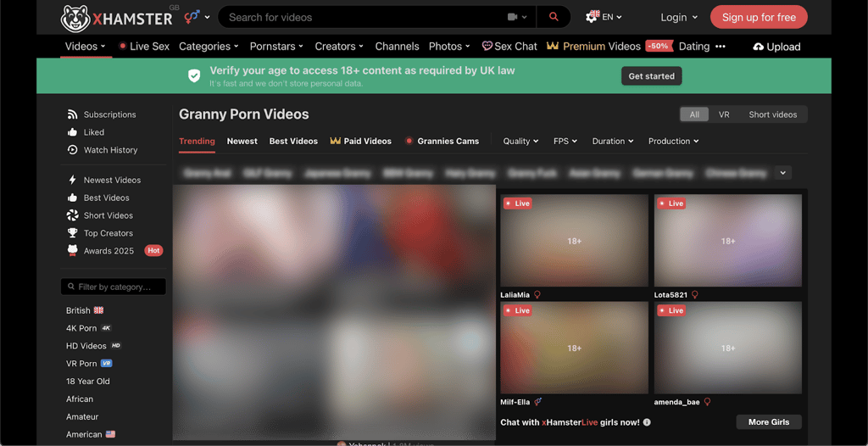Screen dimensions: 868x446
Task: Open the Production filter dropdown
Action: 674,142
